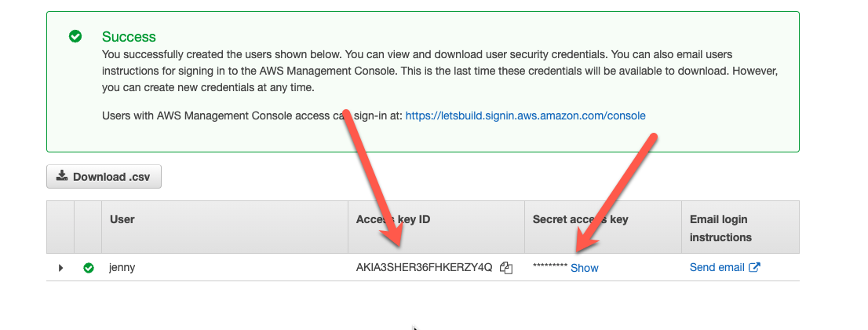This screenshot has height=330, width=868.
Task: Click the green status checkmark in jenny's row
Action: click(88, 268)
